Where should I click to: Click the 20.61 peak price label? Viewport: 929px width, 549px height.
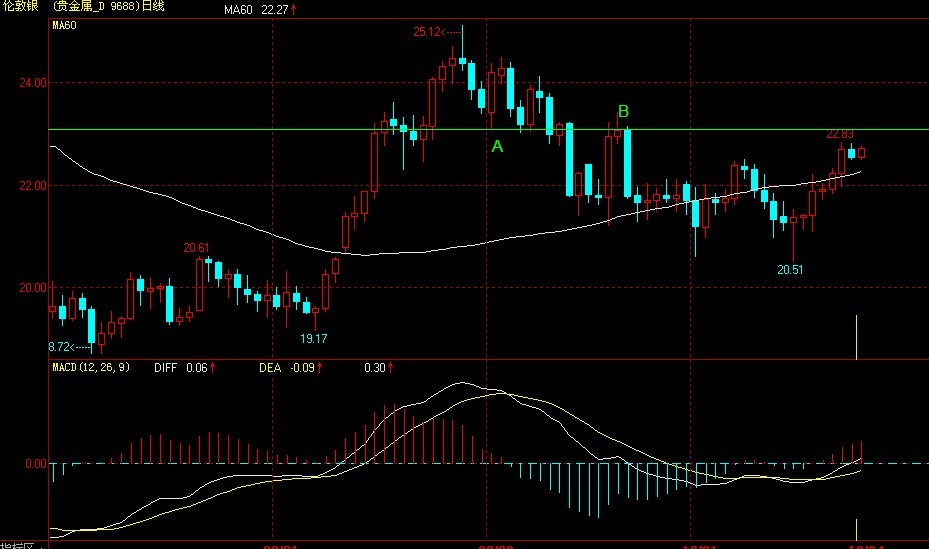(196, 248)
